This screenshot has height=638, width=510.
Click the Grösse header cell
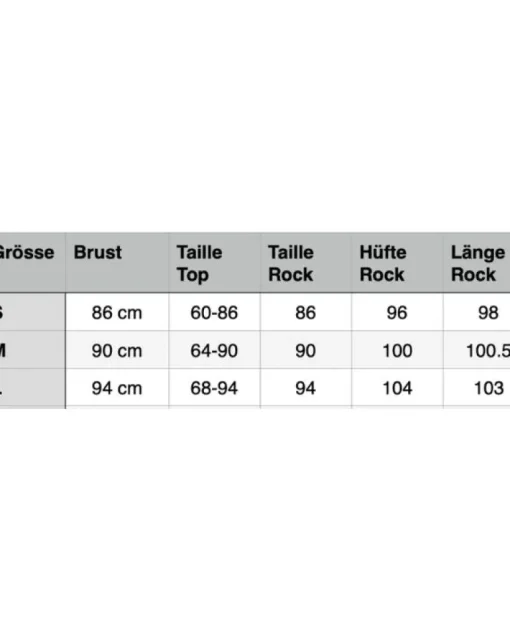point(33,263)
